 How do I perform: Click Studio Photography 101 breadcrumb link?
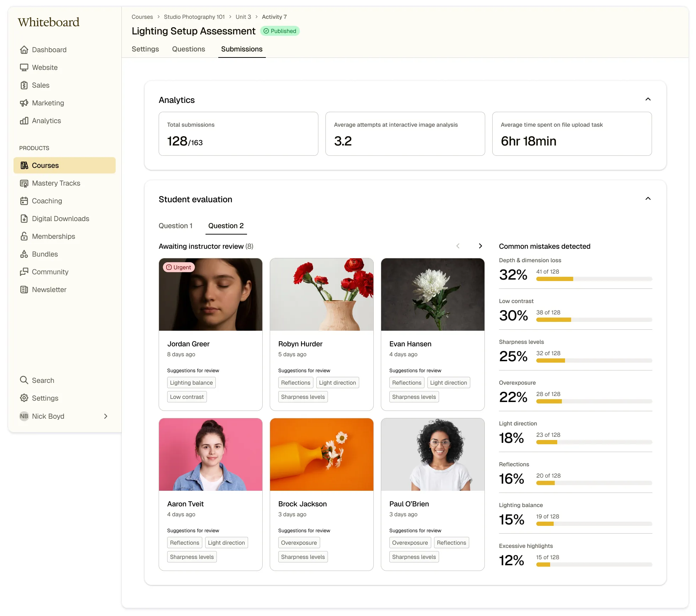click(x=194, y=17)
